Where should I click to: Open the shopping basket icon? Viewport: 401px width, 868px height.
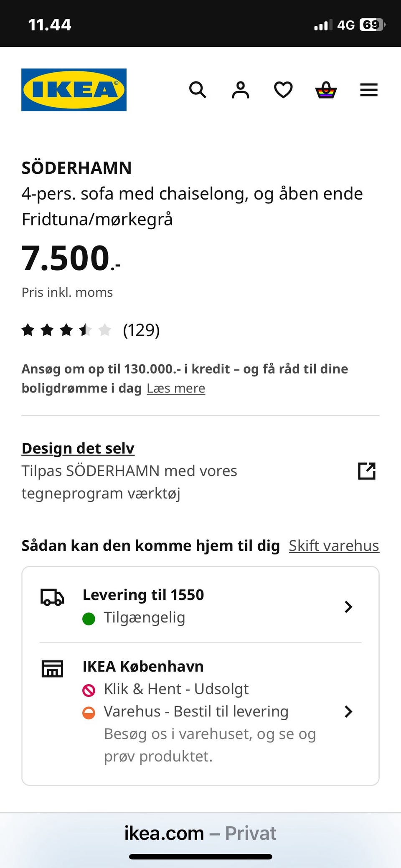[x=326, y=90]
